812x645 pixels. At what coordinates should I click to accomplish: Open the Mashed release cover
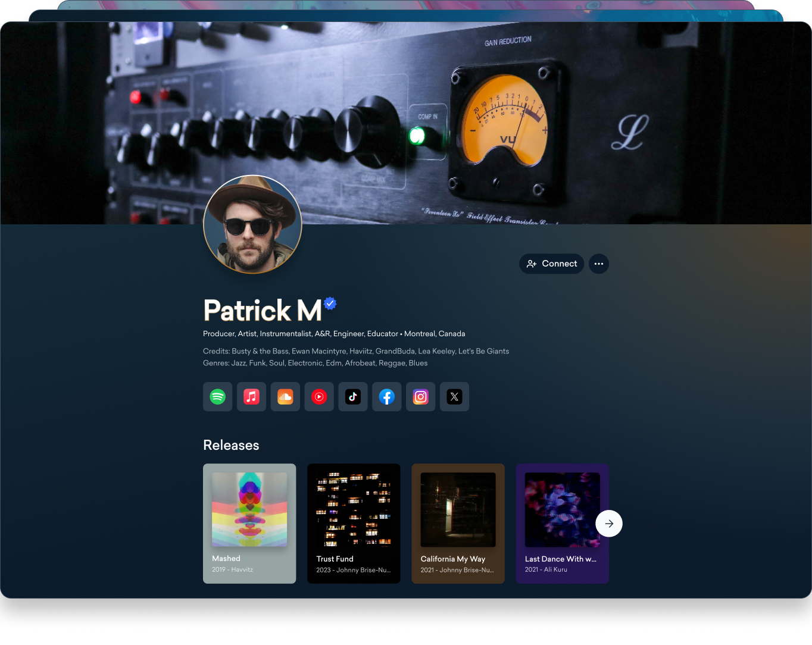[249, 509]
